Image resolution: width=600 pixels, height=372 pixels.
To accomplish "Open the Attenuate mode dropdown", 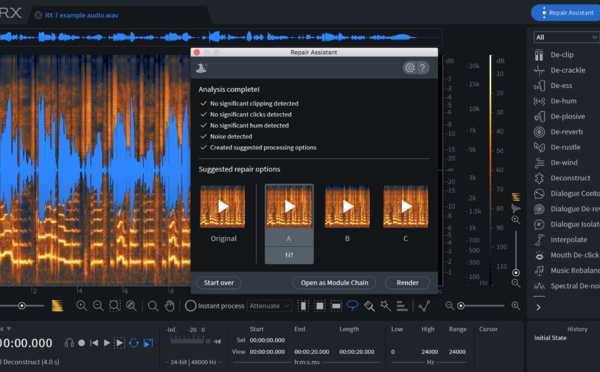I will pyautogui.click(x=270, y=306).
